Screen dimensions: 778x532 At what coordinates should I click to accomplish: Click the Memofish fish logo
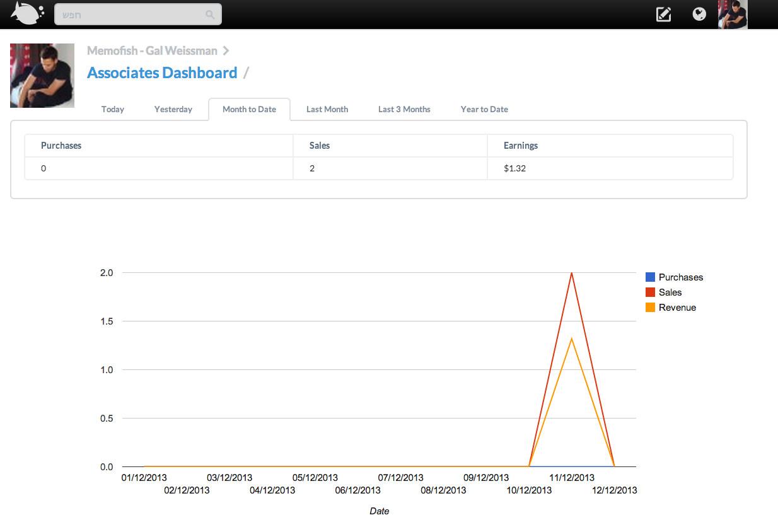26,14
